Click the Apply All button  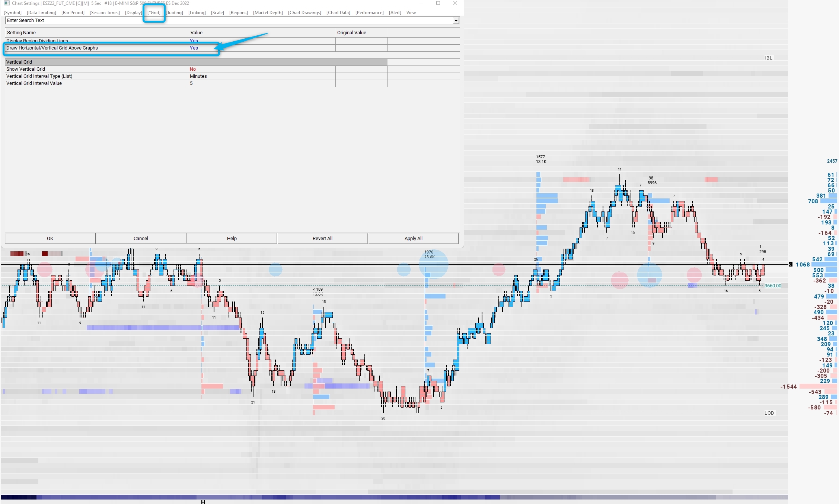413,239
